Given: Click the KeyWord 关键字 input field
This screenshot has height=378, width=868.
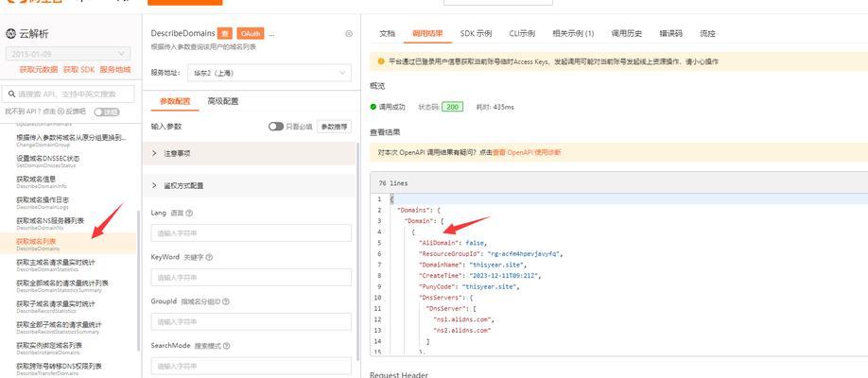Looking at the screenshot, I should (x=251, y=277).
